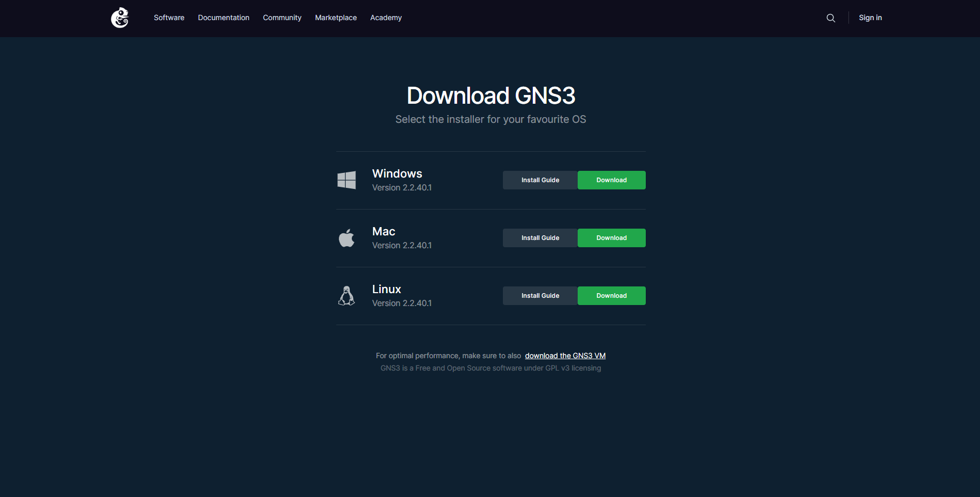Screen dimensions: 980x497
Task: Open the Software menu
Action: pyautogui.click(x=169, y=18)
